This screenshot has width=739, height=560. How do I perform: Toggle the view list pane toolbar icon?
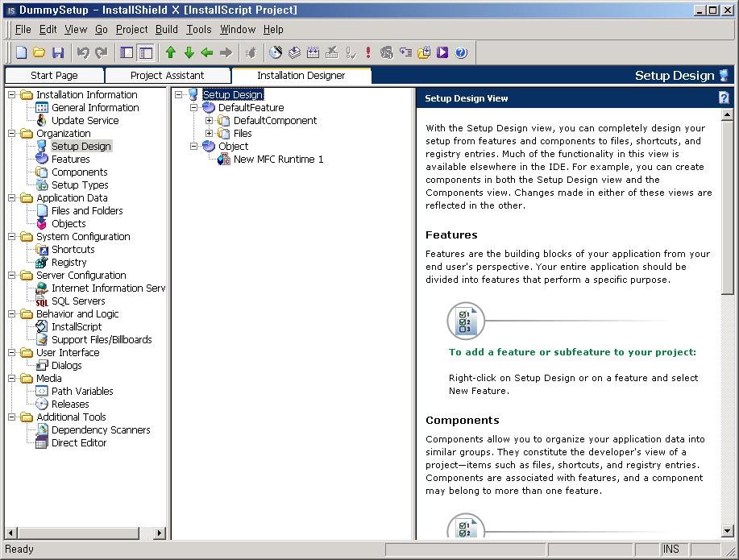coord(127,52)
